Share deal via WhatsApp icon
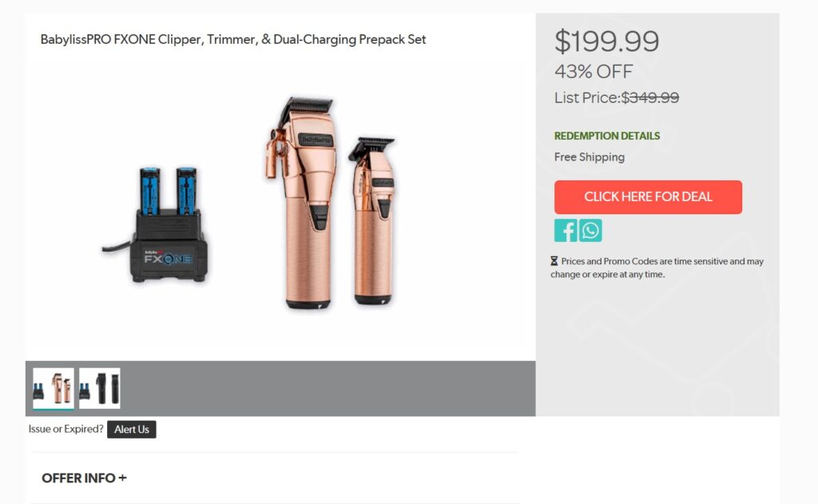Viewport: 818px width, 504px height. click(x=590, y=230)
